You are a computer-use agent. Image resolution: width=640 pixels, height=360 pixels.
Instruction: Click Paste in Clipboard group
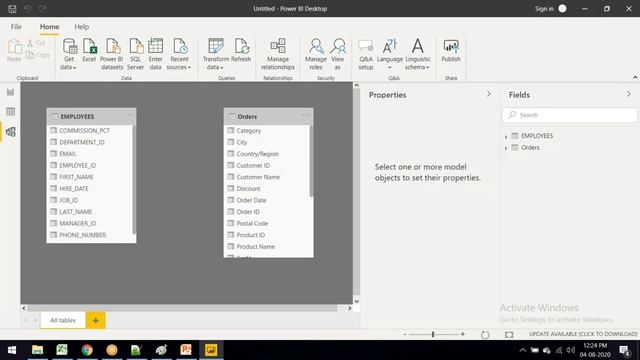[14, 51]
